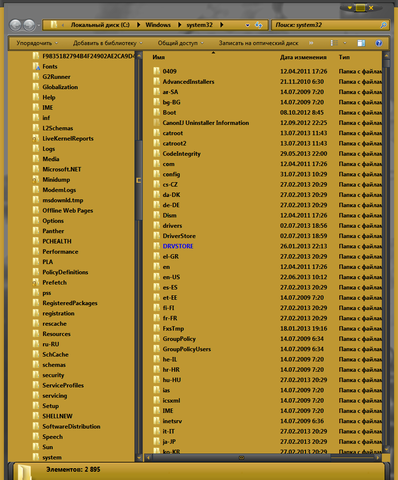The width and height of the screenshot is (398, 480).
Task: Select the Fonts folder icon in tree
Action: click(36, 66)
